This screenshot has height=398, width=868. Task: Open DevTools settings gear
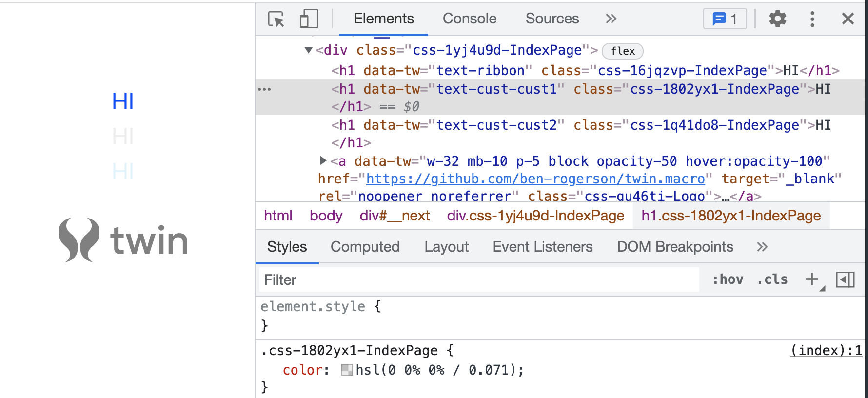tap(778, 19)
